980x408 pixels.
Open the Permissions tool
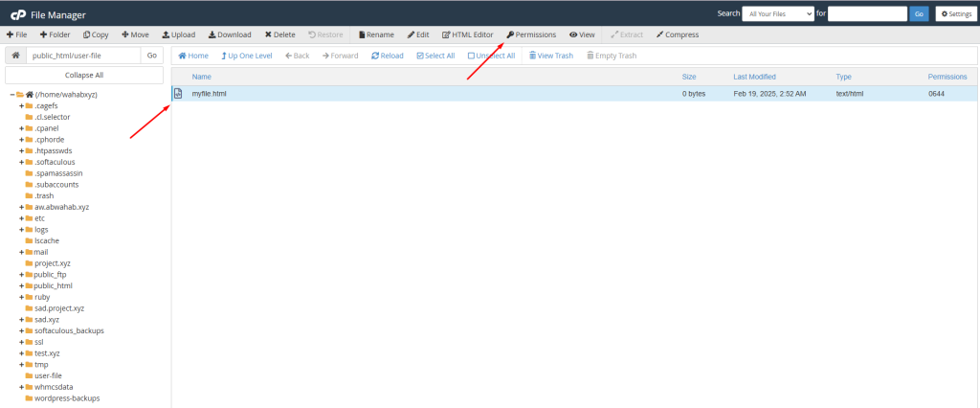click(x=531, y=34)
